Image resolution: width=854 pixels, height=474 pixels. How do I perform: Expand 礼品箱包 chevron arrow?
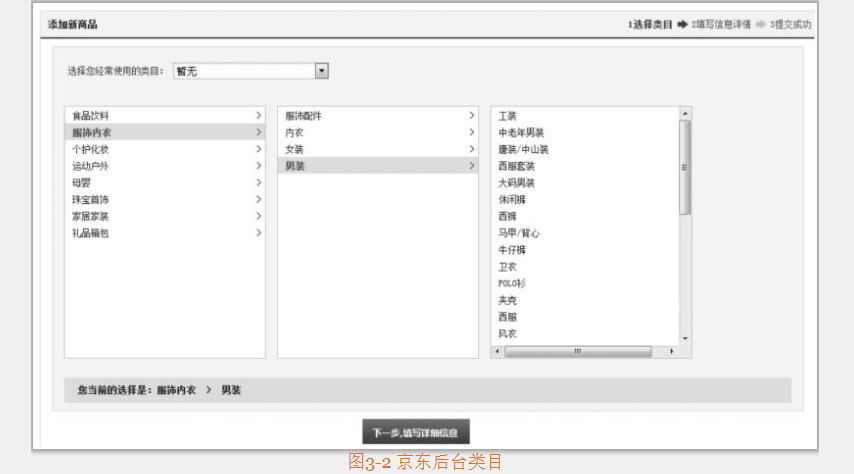click(258, 233)
